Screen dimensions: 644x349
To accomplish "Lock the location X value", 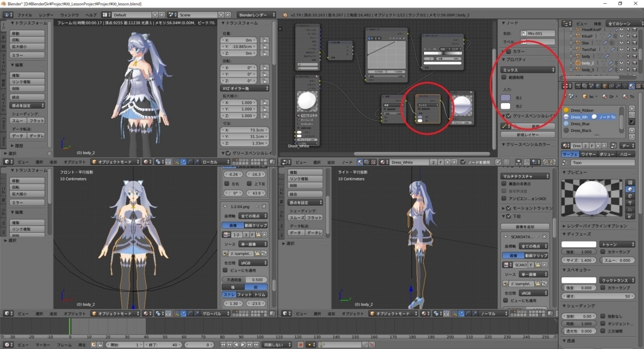I will point(265,40).
